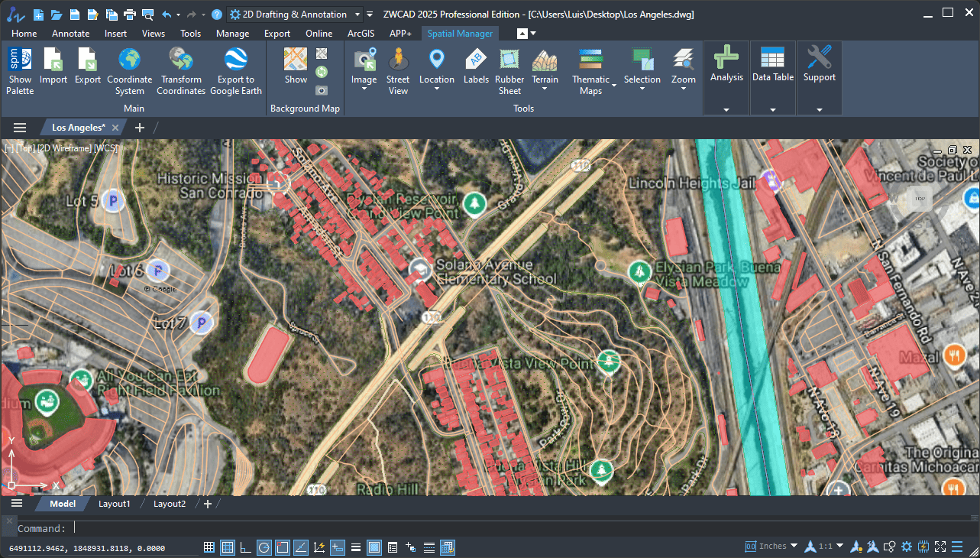The width and height of the screenshot is (980, 558).
Task: Run Export to Google Earth
Action: (236, 70)
